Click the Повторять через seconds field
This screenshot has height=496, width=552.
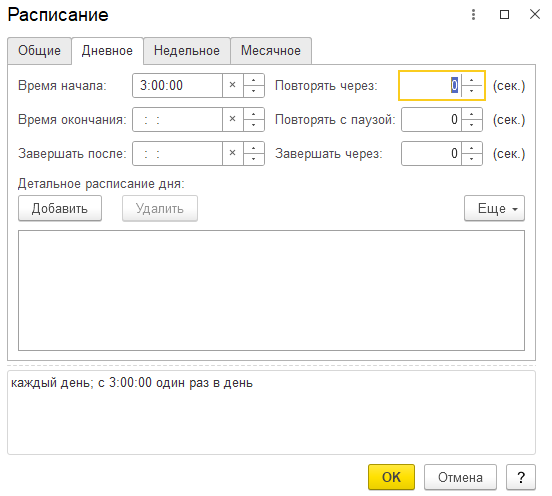pos(430,86)
